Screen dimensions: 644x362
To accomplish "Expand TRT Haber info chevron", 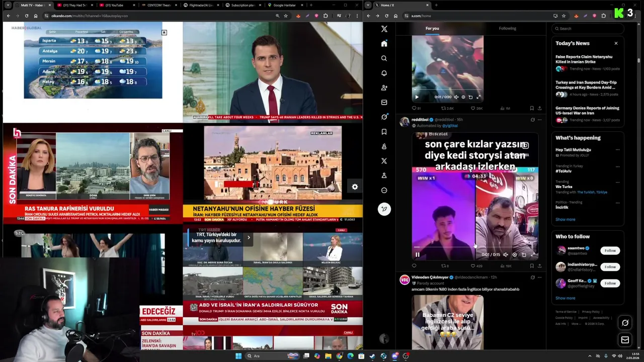I will click(248, 237).
